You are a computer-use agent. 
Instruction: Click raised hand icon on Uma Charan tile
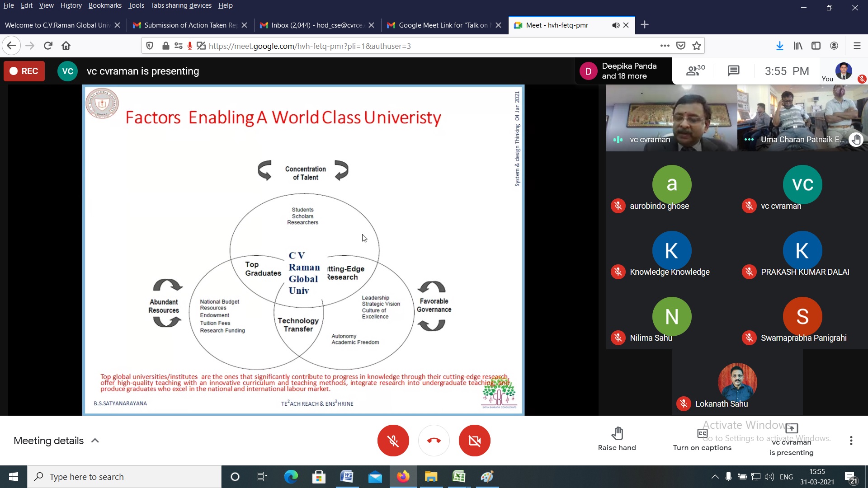[x=856, y=140]
